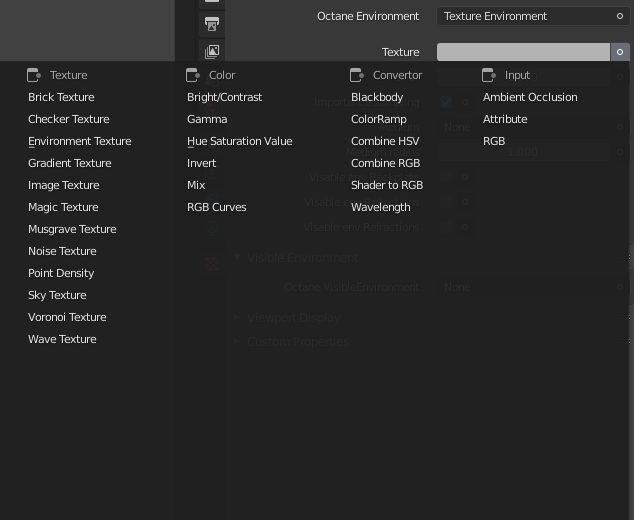This screenshot has height=520, width=634.
Task: Click the Texture node link dot button
Action: (620, 52)
